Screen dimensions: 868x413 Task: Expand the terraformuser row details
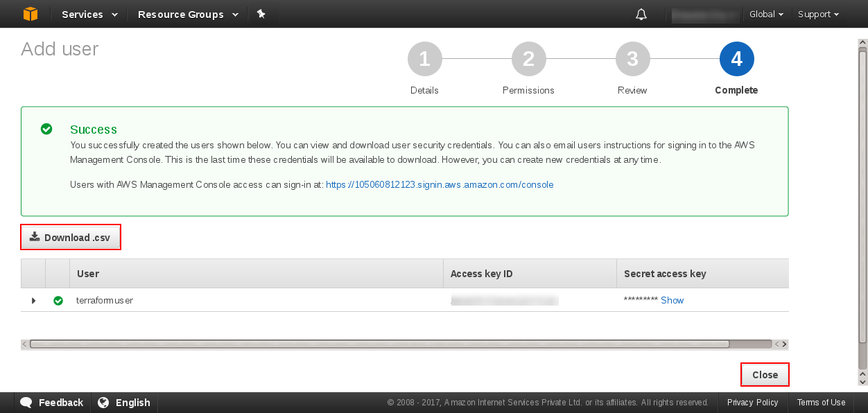tap(33, 301)
